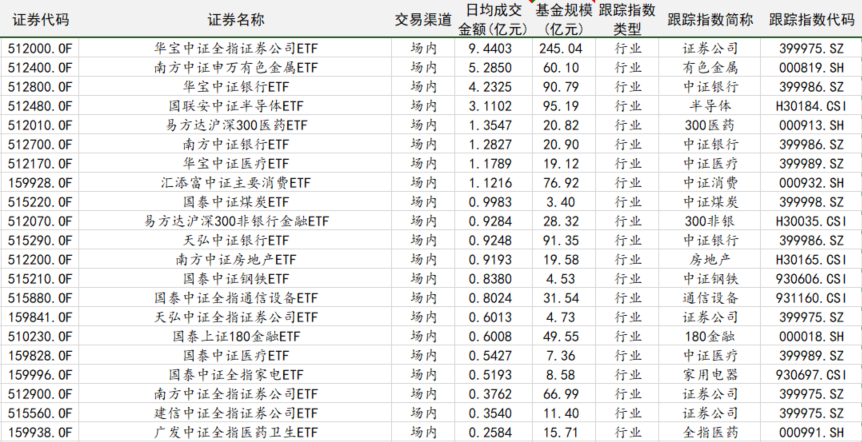Click fund size 66.99
The width and height of the screenshot is (862, 442).
(560, 394)
